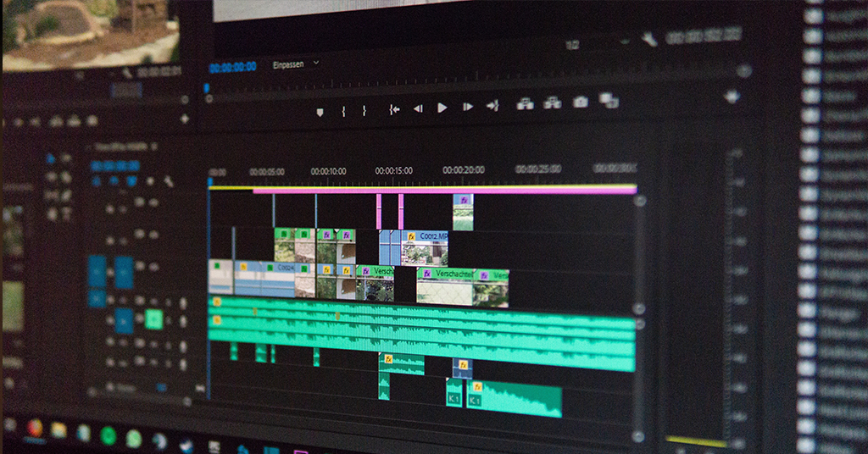Step forward one frame

tap(468, 107)
